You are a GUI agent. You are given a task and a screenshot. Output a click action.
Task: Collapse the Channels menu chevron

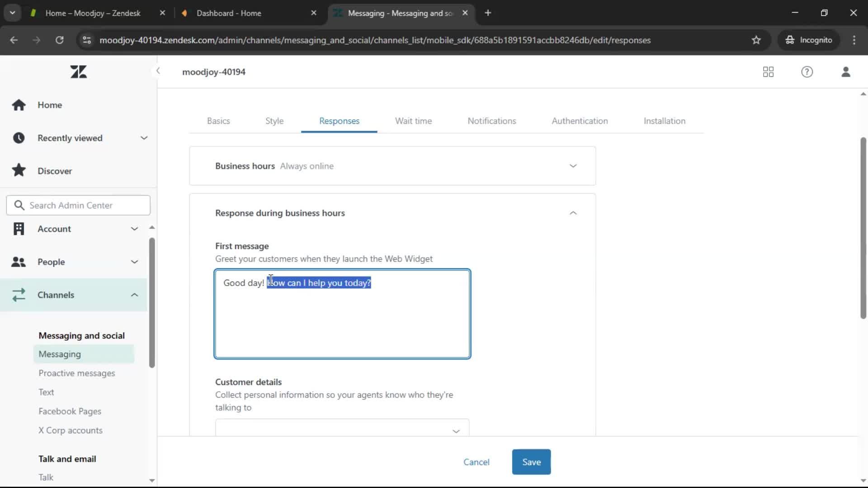click(x=134, y=295)
